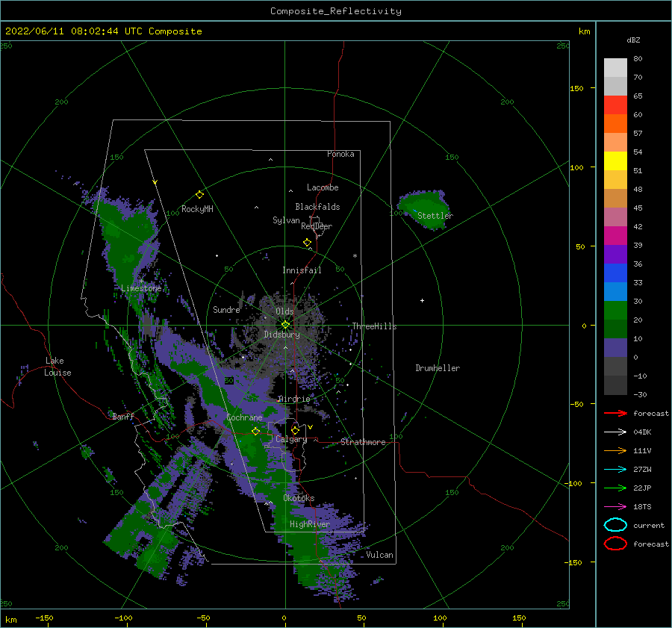Screen dimensions: 672x628
Task: Click the Drumheller label
Action: coord(438,368)
